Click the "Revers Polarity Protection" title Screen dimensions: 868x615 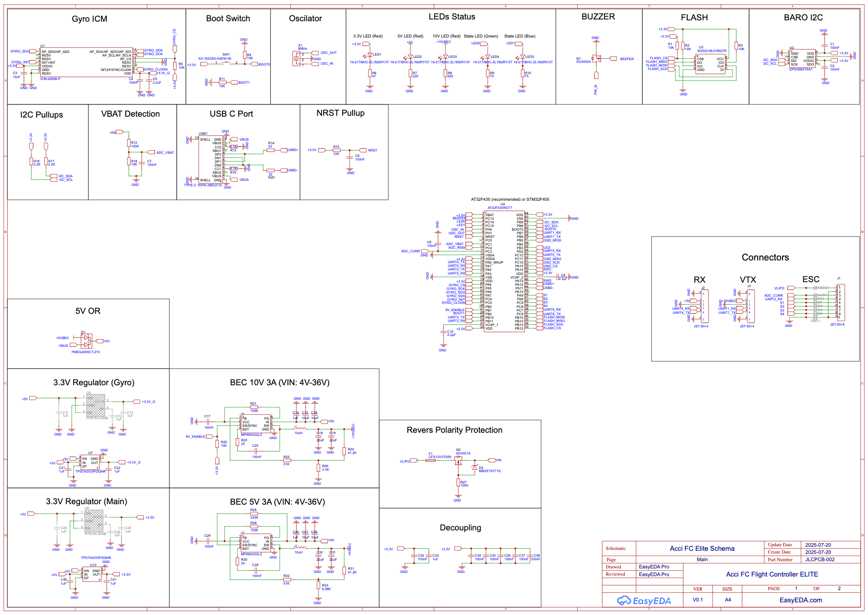click(454, 430)
